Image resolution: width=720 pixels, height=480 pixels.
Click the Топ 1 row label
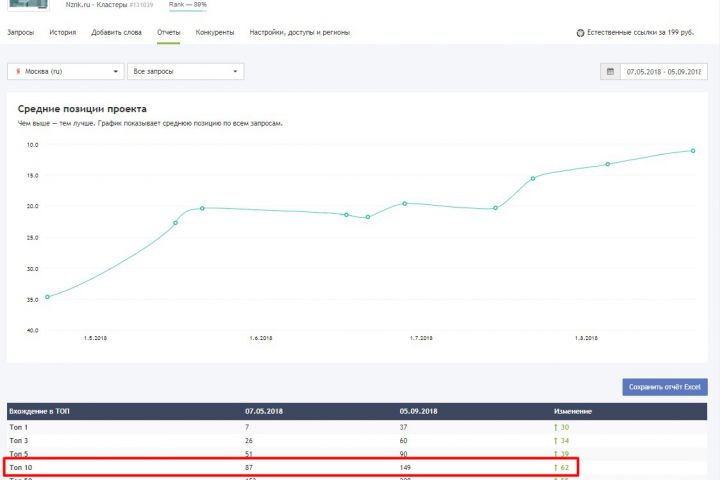(19, 427)
